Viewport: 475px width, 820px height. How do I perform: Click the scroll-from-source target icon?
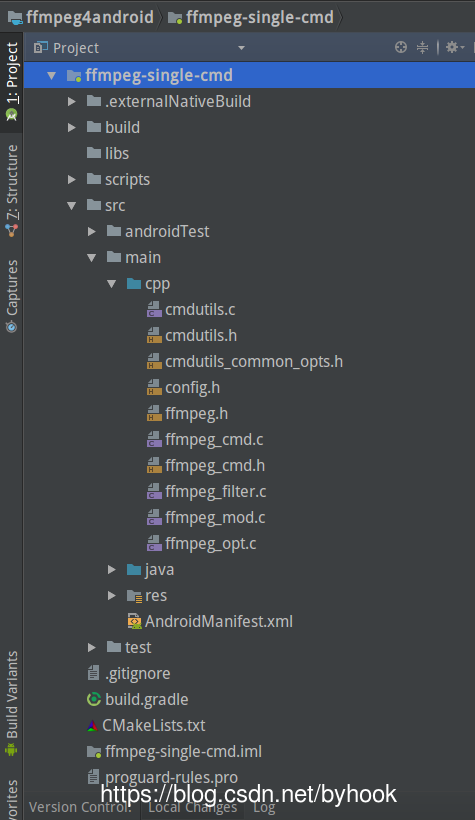click(x=401, y=48)
